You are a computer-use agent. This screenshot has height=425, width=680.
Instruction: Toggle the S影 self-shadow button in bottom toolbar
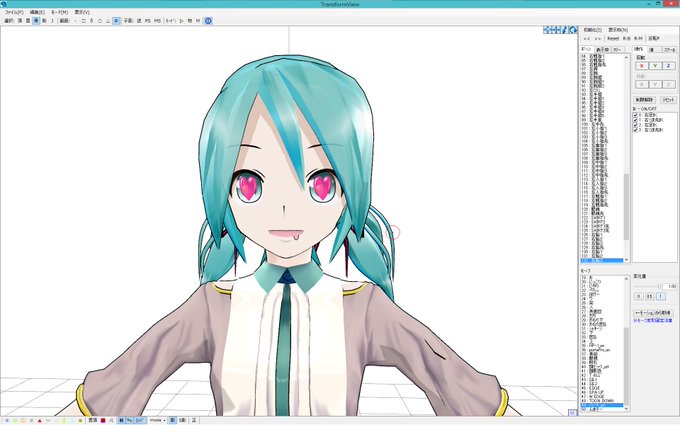pyautogui.click(x=182, y=421)
